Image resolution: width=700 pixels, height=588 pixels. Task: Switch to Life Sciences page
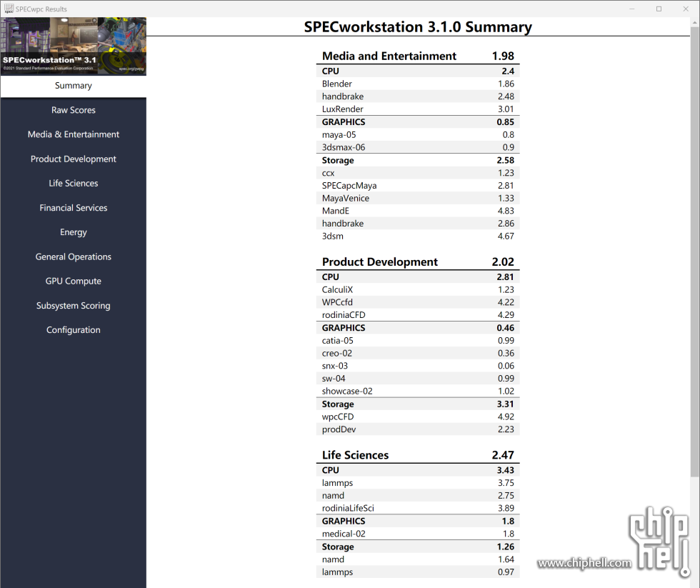(x=73, y=183)
